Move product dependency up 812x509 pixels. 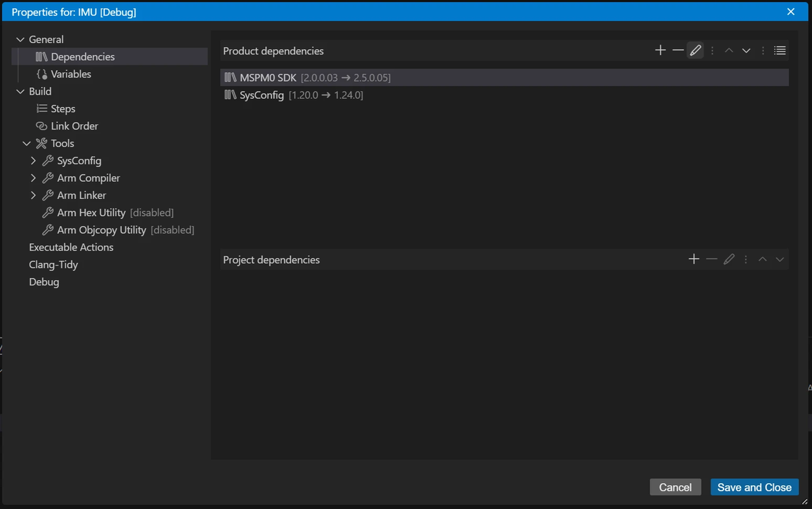729,50
